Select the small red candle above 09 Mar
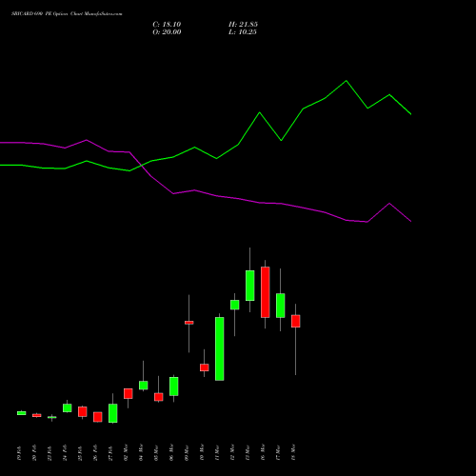 click(189, 323)
